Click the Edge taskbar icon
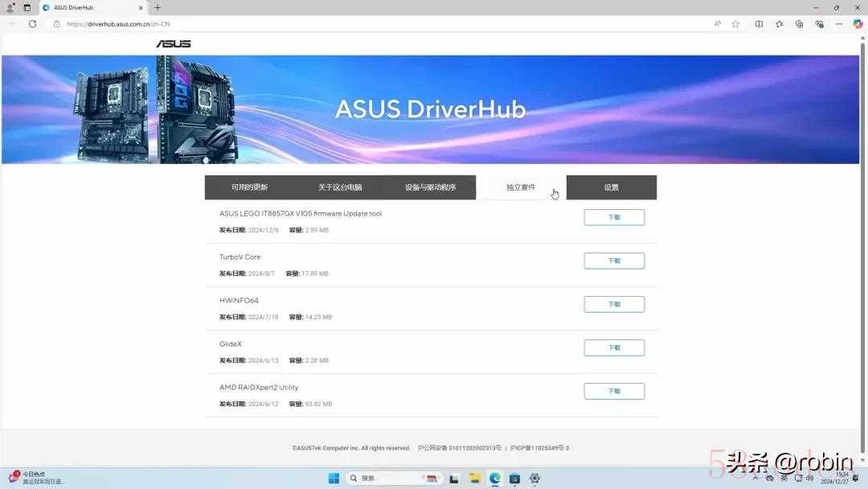The height and width of the screenshot is (489, 868). [494, 479]
